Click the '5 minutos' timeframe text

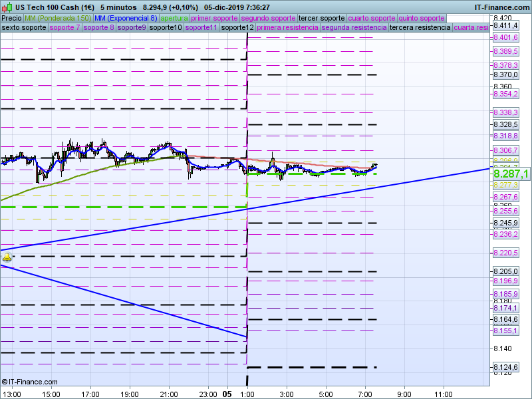click(118, 7)
